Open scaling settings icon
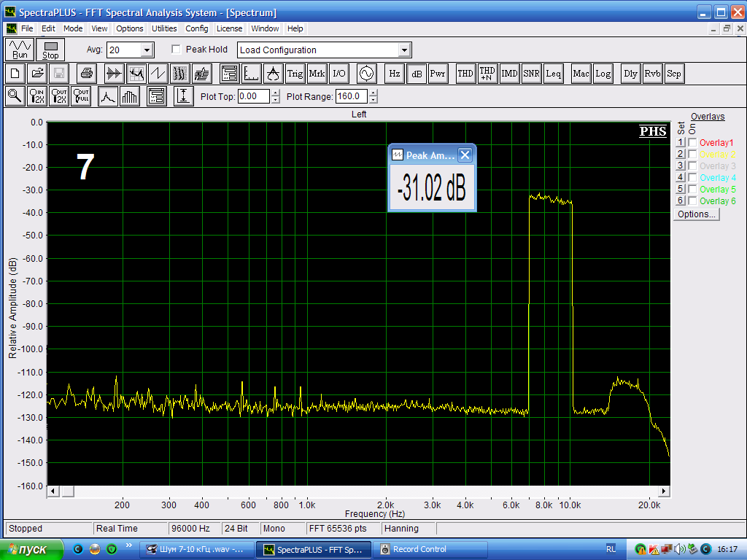Viewport: 747px width, 560px height. point(252,74)
